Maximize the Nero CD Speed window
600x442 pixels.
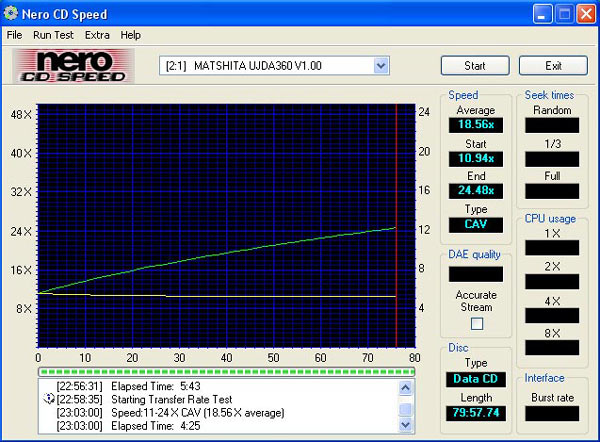click(563, 14)
